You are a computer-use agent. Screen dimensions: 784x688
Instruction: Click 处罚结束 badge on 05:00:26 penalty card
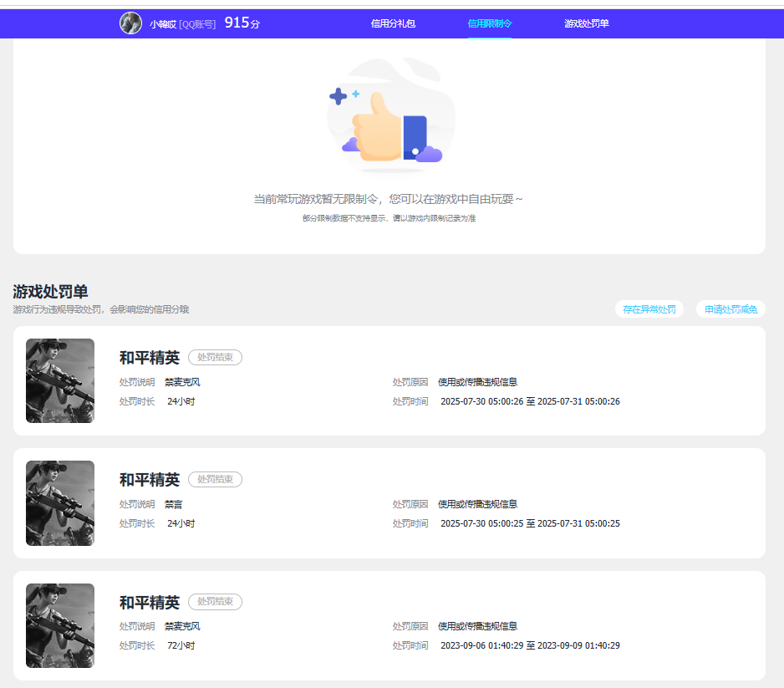[x=215, y=357]
